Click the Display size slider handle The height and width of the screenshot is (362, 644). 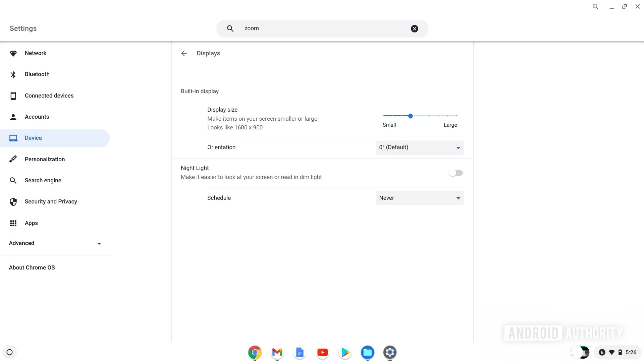[x=410, y=116]
